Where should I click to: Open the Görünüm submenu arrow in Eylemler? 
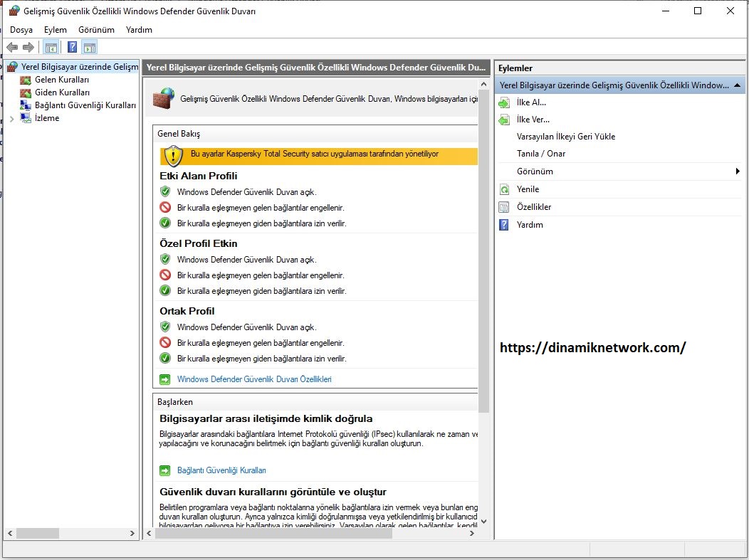point(738,171)
